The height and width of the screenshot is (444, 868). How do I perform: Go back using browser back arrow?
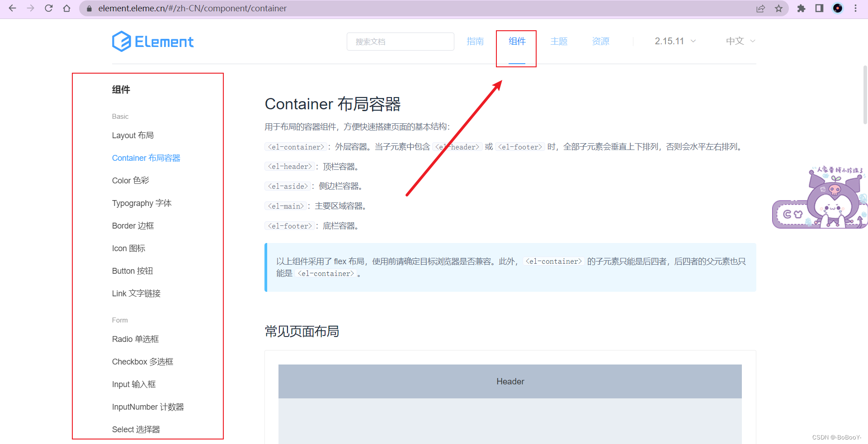point(13,8)
